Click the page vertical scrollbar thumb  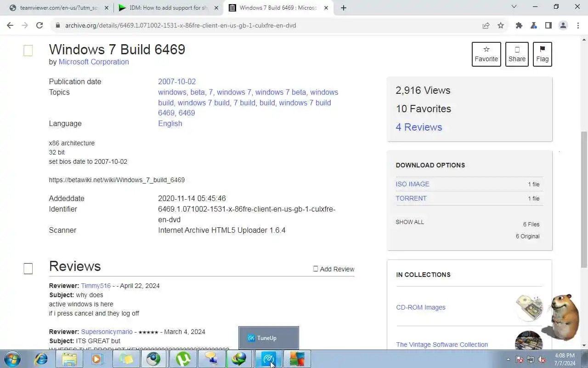(x=584, y=200)
